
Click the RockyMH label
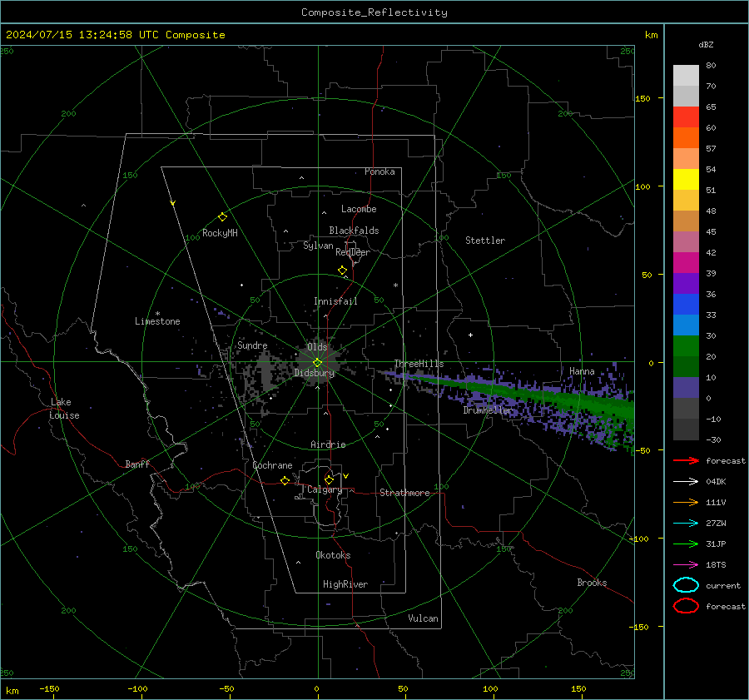[x=220, y=233]
